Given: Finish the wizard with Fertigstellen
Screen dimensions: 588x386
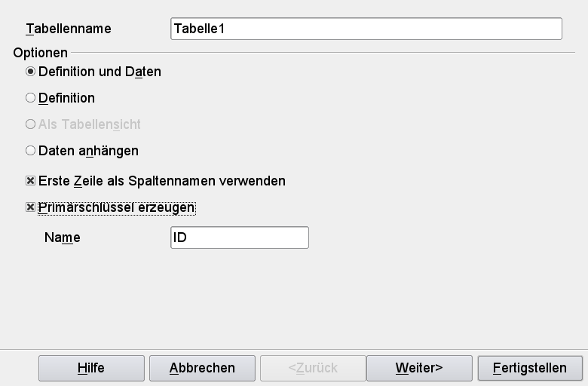Looking at the screenshot, I should [530, 368].
